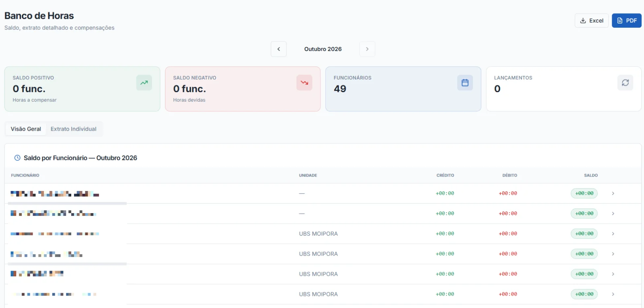Click the UNIDADE column header
The height and width of the screenshot is (308, 644).
[x=308, y=175]
